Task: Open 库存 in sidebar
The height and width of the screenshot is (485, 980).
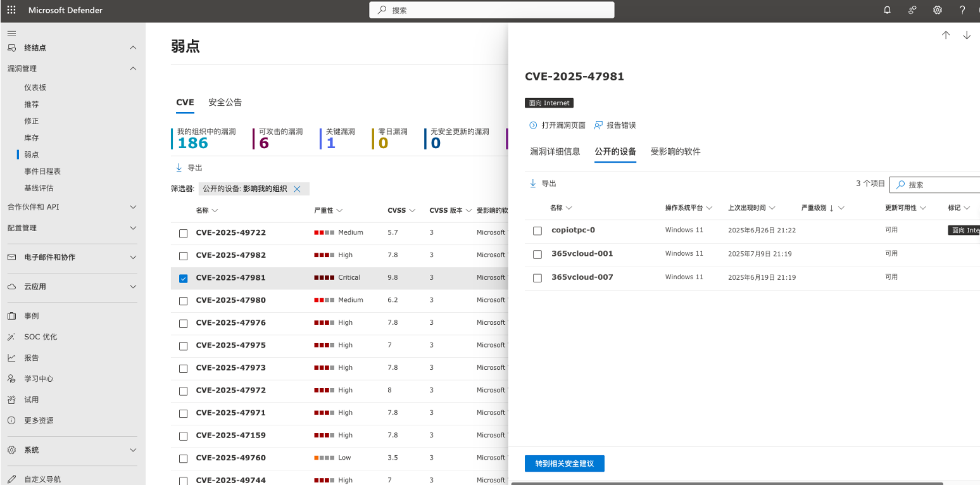Action: click(32, 137)
